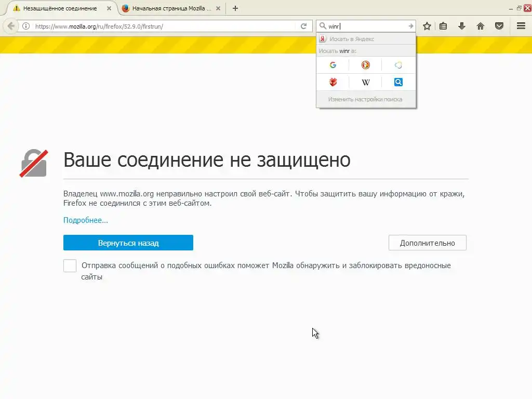Search winr with blue magnifier engine

point(398,82)
